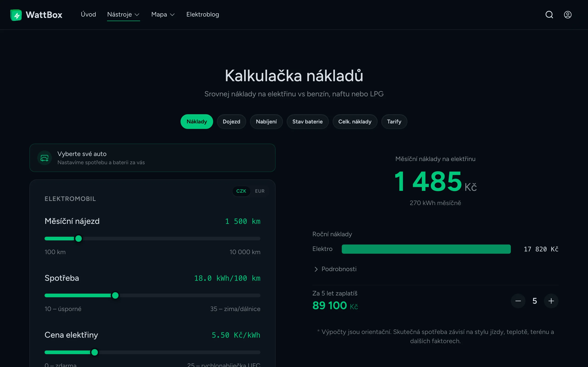This screenshot has height=367, width=588.
Task: Open the Úvod page
Action: click(x=88, y=14)
